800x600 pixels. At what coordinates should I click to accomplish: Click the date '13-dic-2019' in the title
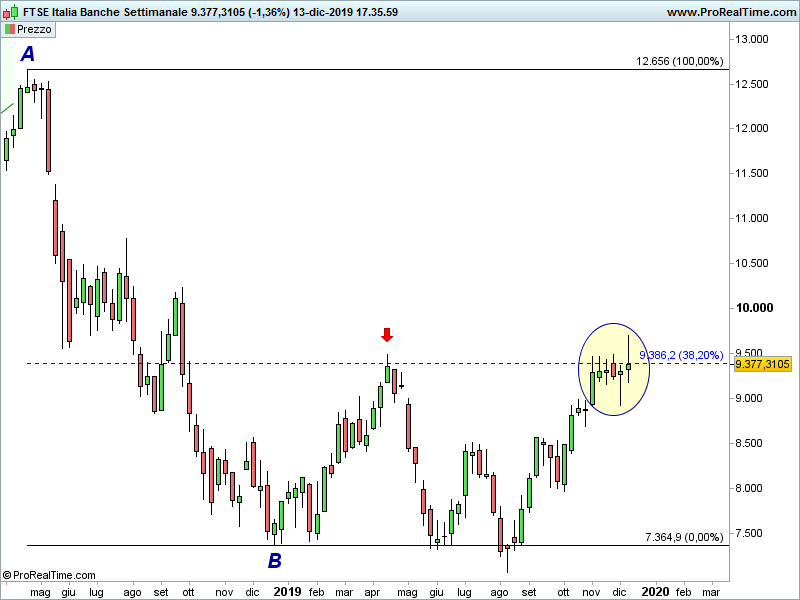(322, 12)
